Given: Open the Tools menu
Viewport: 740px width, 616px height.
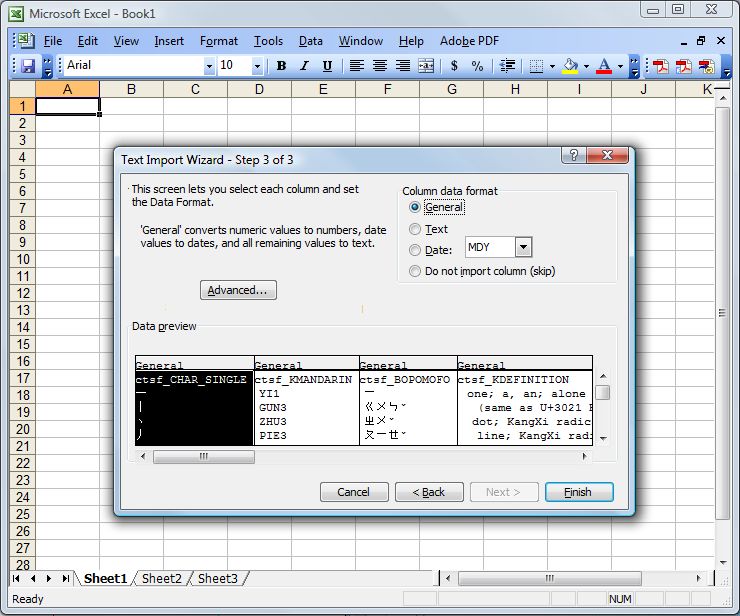Looking at the screenshot, I should (268, 41).
